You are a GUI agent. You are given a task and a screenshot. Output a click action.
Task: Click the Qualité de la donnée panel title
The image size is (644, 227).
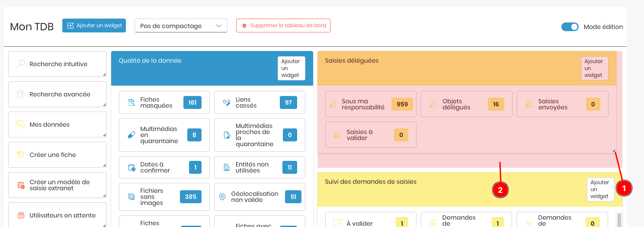150,61
